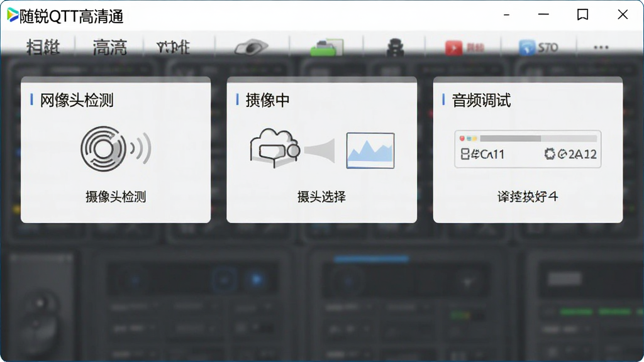The width and height of the screenshot is (644, 362).
Task: Select the third text toolbar tab
Action: [x=173, y=48]
